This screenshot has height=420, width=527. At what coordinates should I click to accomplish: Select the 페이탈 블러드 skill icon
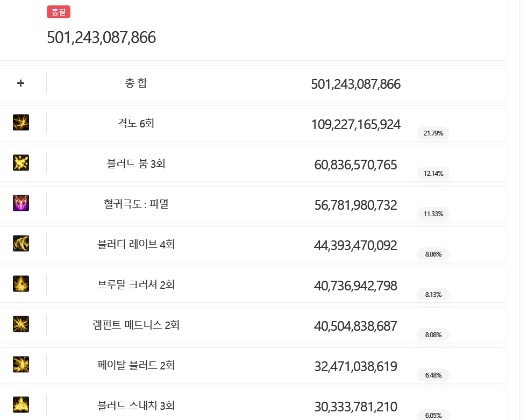point(21,365)
